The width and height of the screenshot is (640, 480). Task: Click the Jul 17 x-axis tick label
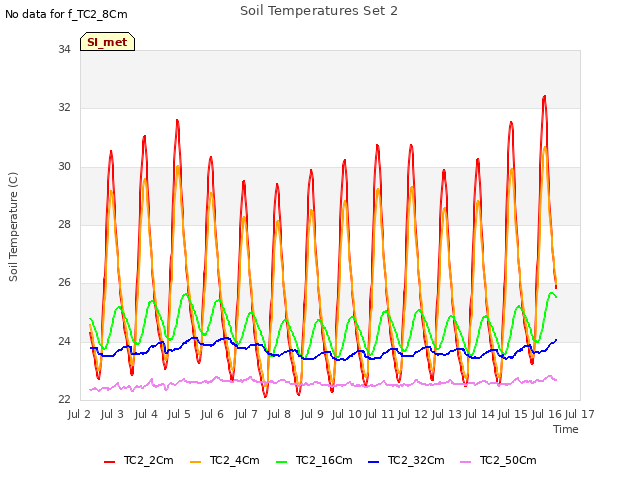click(580, 414)
